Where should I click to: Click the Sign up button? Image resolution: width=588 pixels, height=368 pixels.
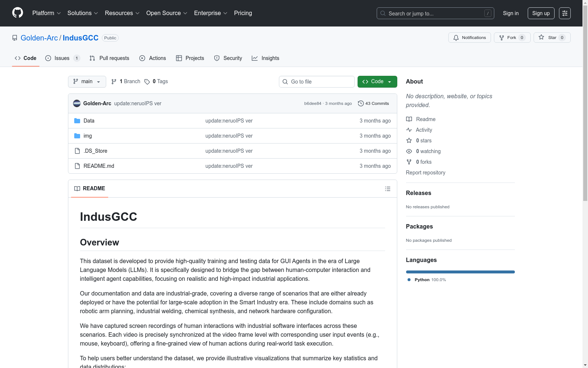pyautogui.click(x=541, y=13)
